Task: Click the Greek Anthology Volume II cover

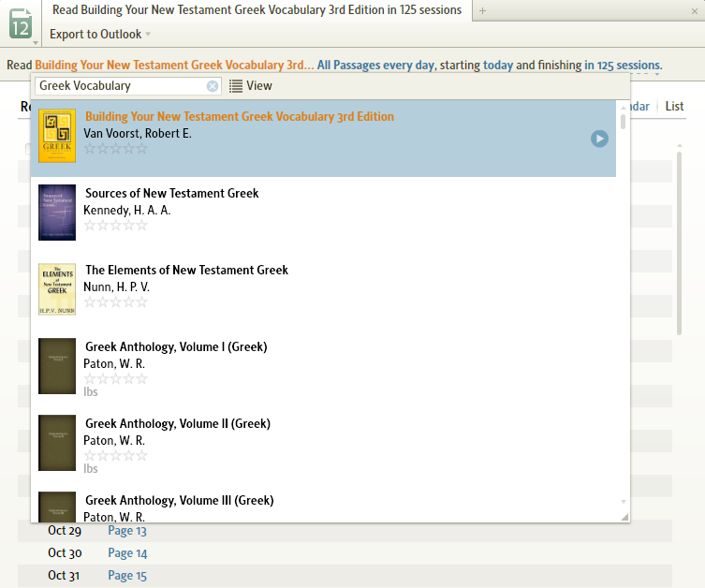Action: 57,443
